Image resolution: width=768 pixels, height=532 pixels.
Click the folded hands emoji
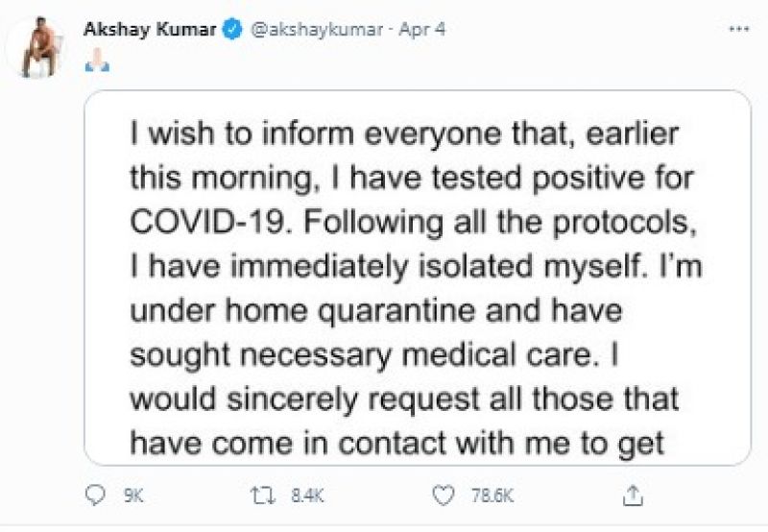pos(98,62)
